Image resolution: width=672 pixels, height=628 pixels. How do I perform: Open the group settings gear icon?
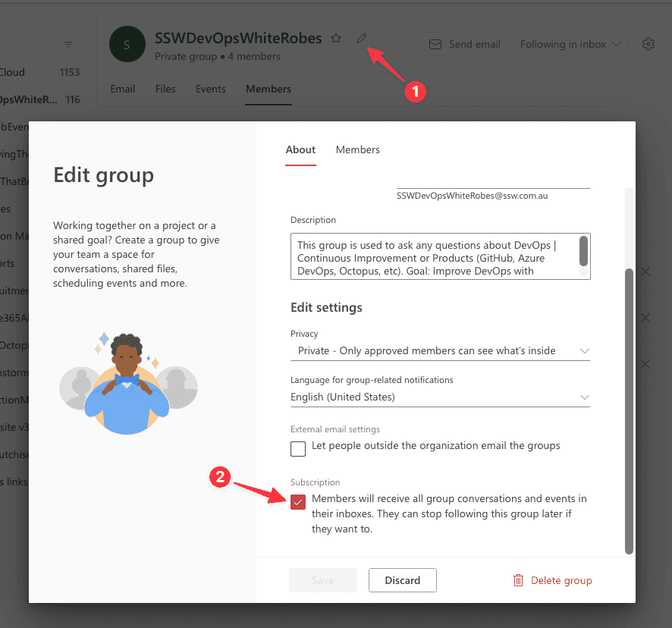[648, 45]
